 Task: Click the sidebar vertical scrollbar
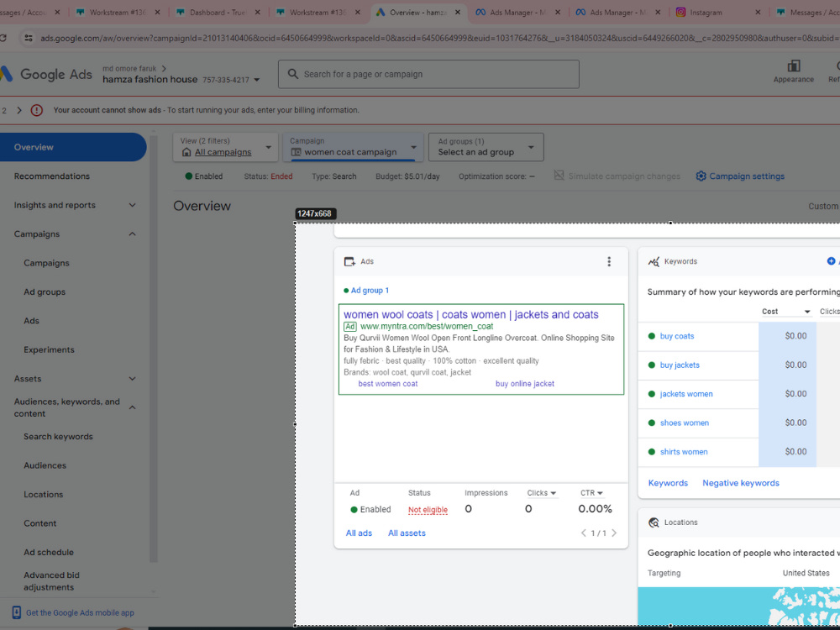click(153, 349)
